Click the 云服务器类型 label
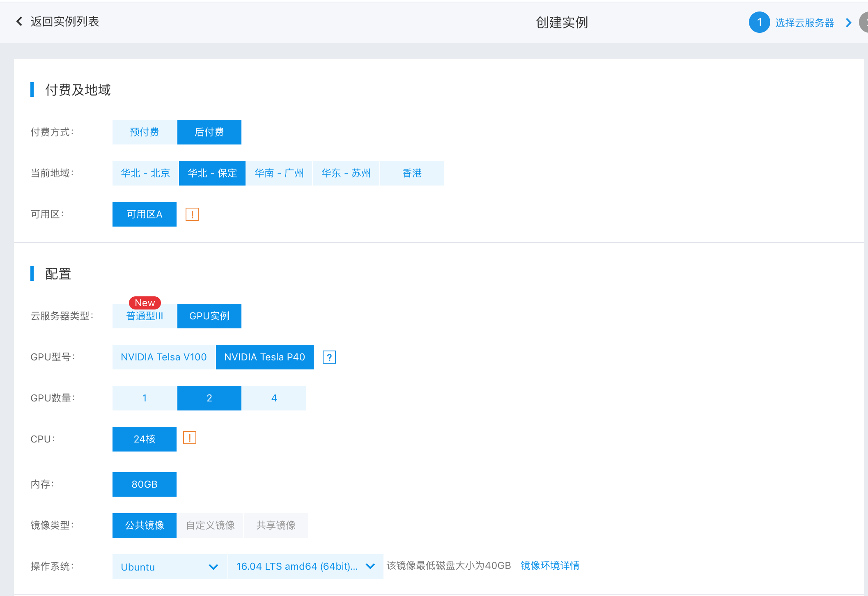 coord(62,316)
